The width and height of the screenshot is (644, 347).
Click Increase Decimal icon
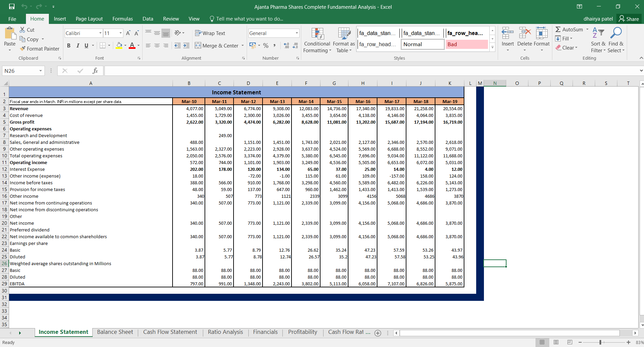(286, 45)
